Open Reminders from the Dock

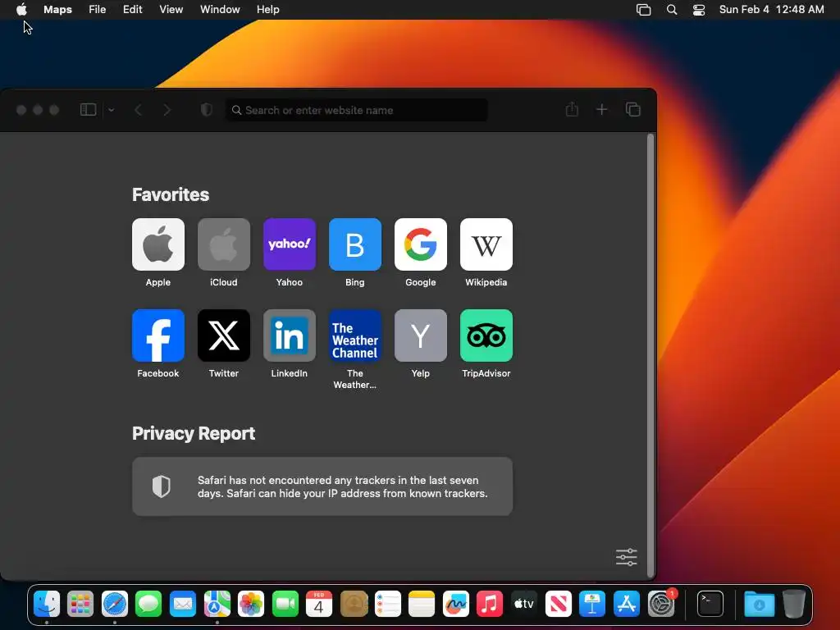pos(387,604)
